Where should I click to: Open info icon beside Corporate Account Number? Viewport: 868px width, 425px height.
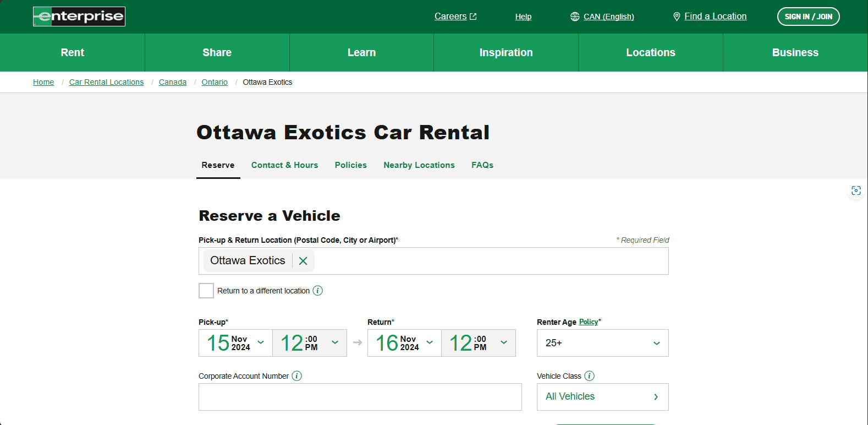[297, 376]
